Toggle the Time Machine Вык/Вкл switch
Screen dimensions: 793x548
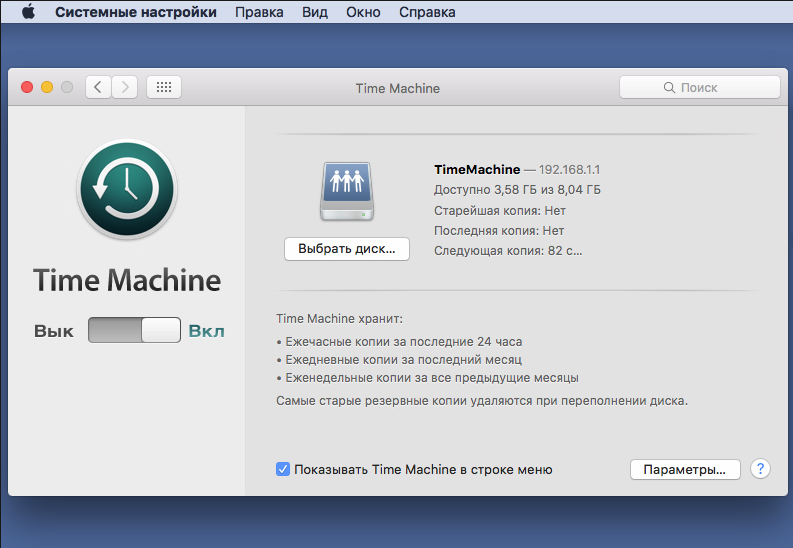(x=134, y=331)
